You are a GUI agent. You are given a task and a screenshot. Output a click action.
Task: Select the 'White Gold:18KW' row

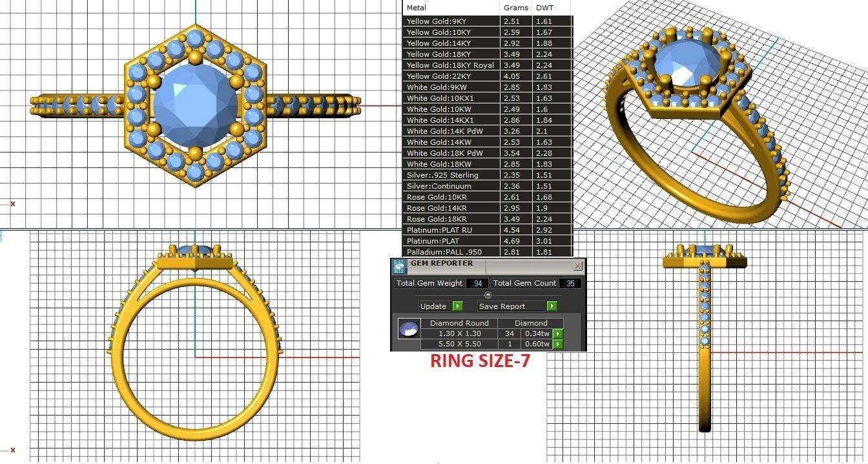(488, 164)
